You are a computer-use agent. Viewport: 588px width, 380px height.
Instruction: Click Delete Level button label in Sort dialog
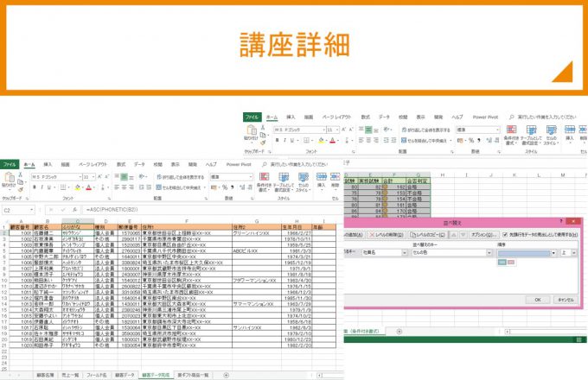click(390, 235)
